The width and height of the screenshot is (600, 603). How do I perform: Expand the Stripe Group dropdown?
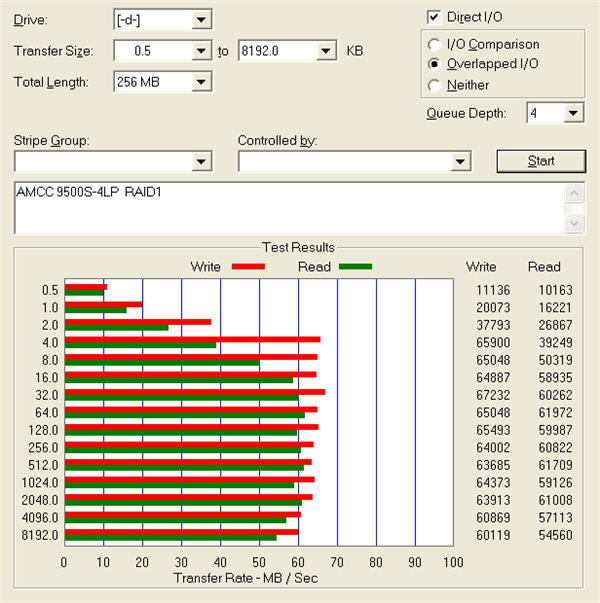[x=113, y=162]
